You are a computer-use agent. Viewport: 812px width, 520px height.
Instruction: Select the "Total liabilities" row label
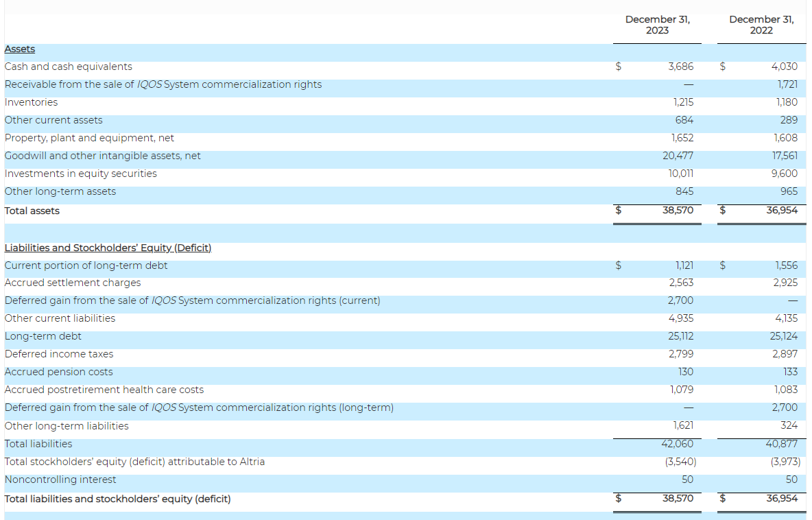tap(38, 445)
